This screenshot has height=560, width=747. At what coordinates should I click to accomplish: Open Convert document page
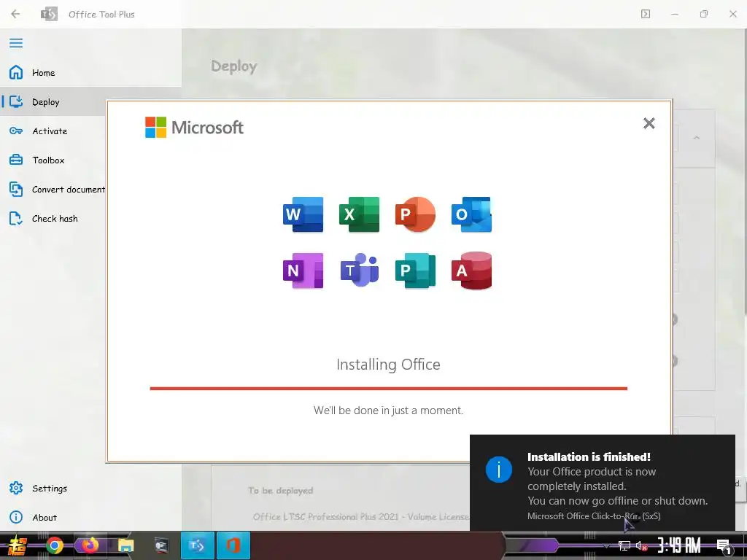tap(53, 189)
